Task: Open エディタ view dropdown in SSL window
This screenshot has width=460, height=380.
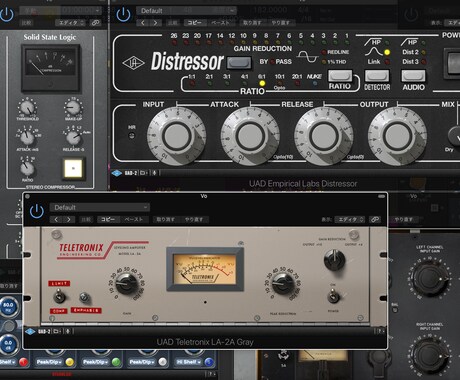Action: [70, 23]
